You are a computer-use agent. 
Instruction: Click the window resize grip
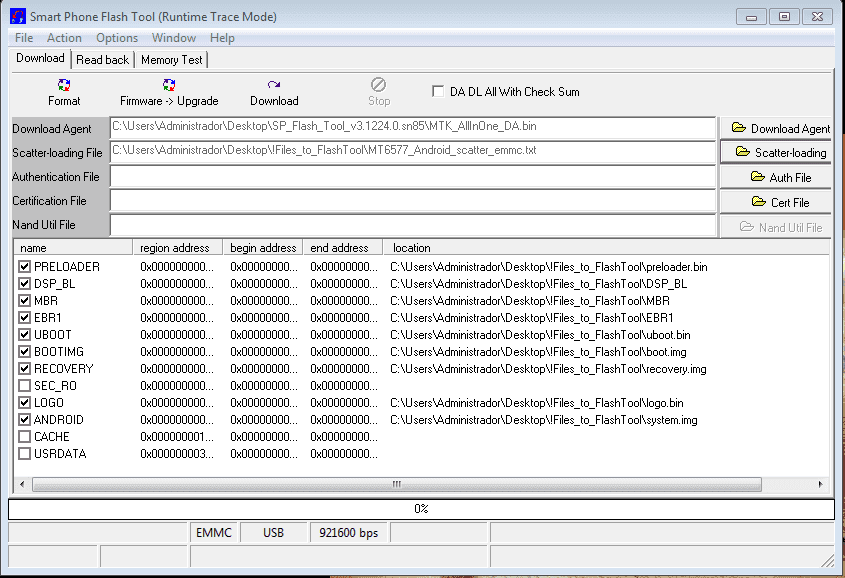coord(828,561)
